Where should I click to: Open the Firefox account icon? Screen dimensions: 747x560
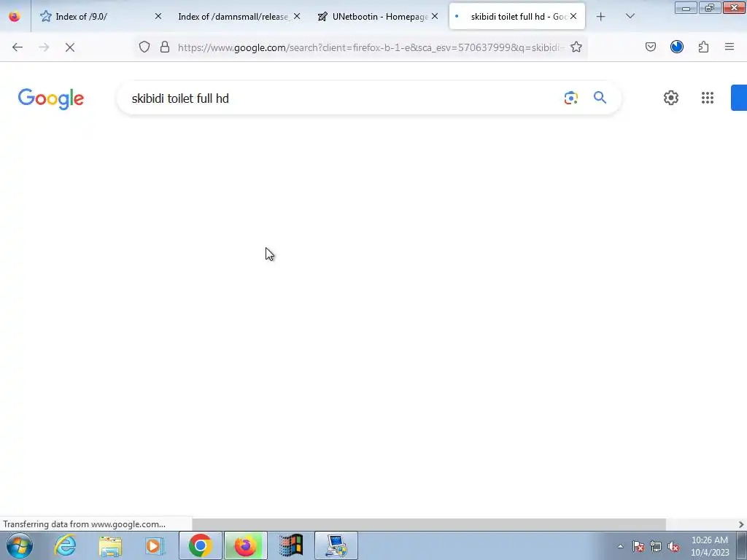[677, 47]
